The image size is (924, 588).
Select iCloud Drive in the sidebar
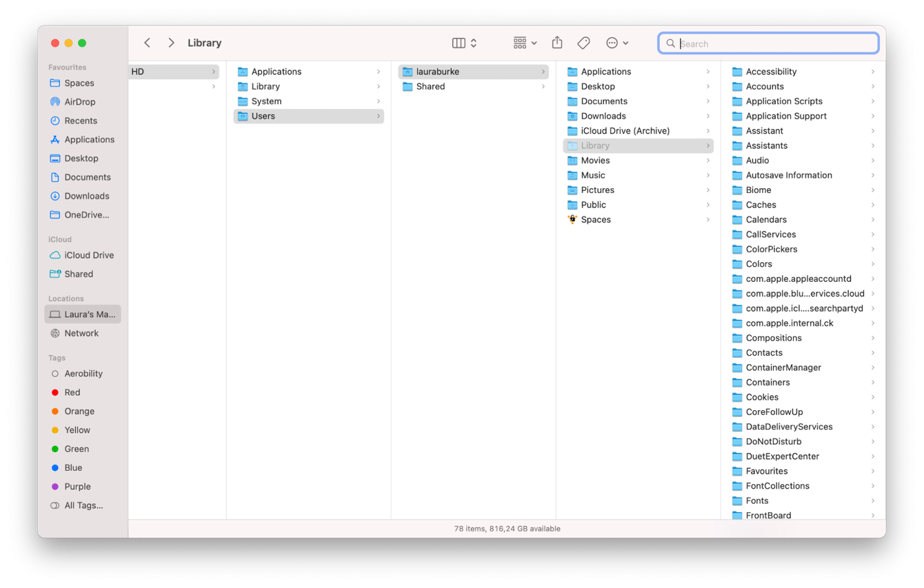tap(88, 255)
